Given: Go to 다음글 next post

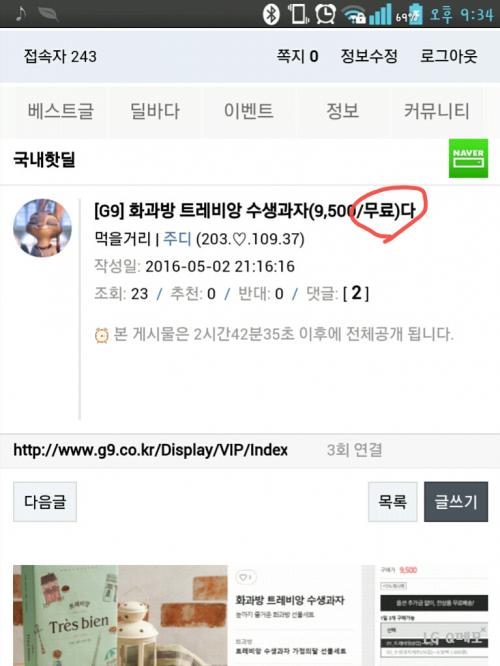Looking at the screenshot, I should click(45, 502).
